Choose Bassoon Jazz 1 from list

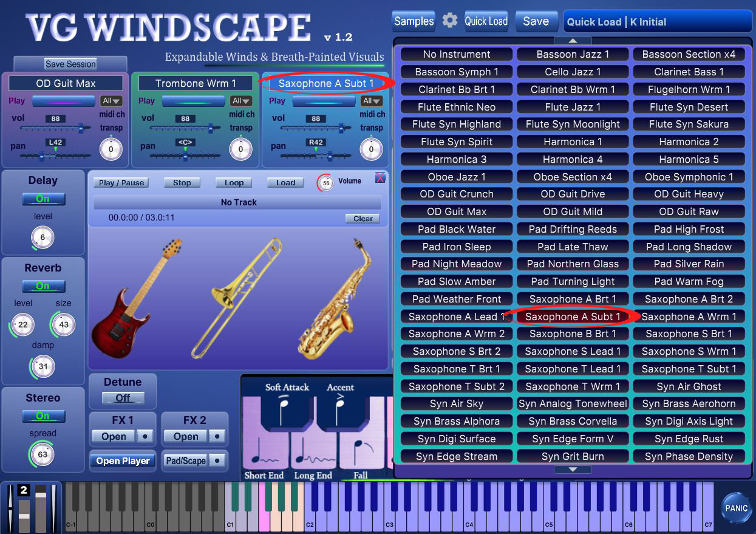coord(573,54)
